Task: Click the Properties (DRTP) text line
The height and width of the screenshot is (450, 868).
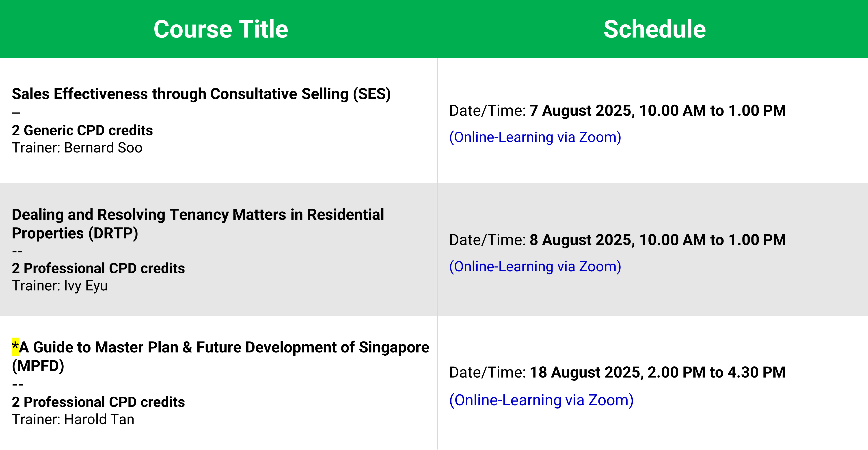Action: coord(75,233)
